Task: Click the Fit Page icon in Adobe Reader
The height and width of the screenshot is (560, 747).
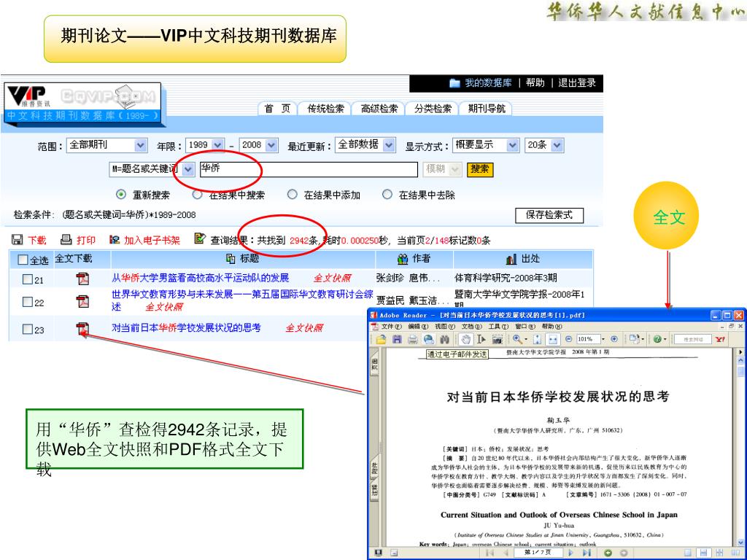Action: pyautogui.click(x=538, y=339)
